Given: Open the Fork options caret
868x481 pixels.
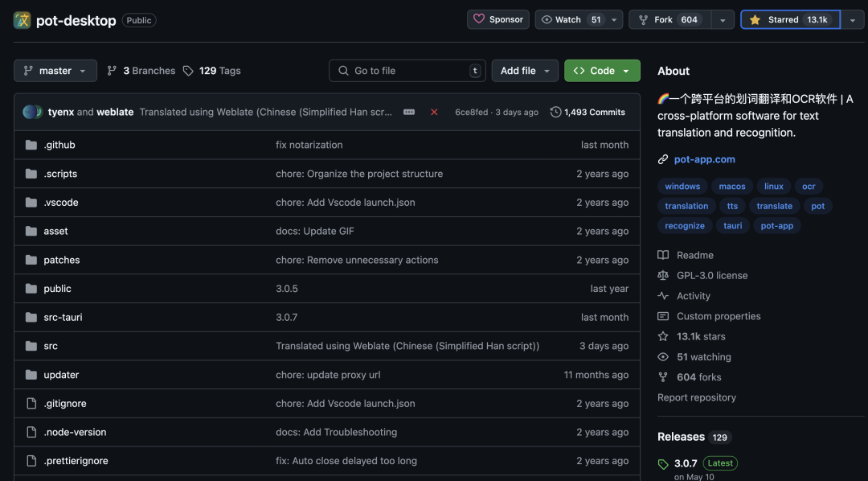Looking at the screenshot, I should point(722,18).
